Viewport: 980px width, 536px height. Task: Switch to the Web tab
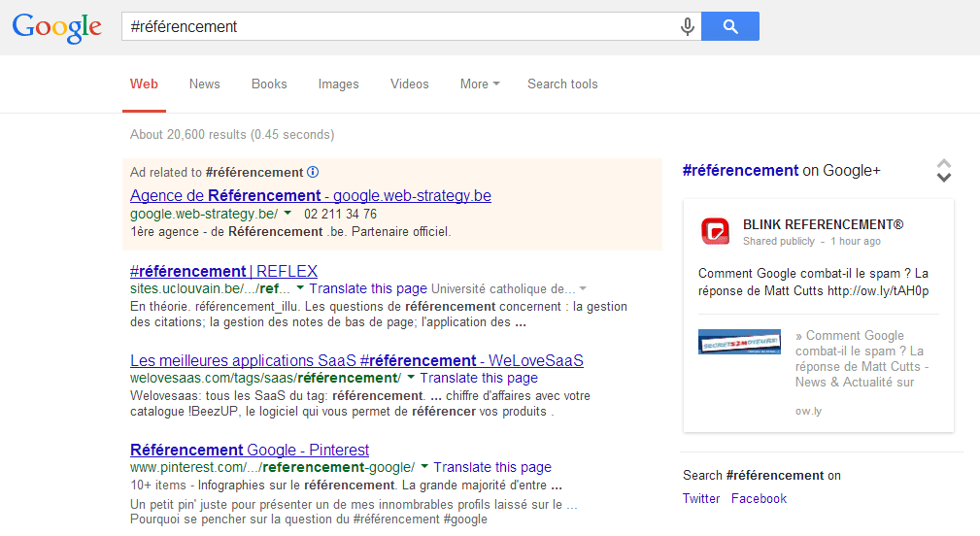tap(144, 84)
